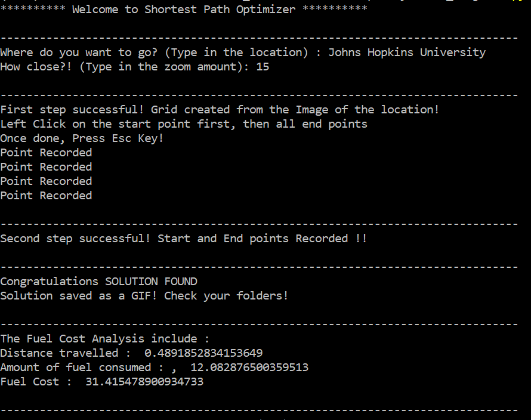The height and width of the screenshot is (420, 531).
Task: Click the zoom amount value 15
Action: pos(263,66)
